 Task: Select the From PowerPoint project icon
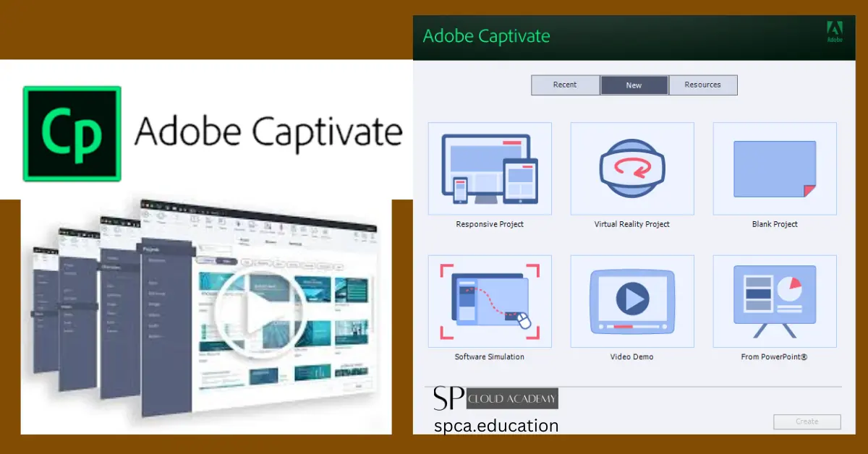(775, 301)
